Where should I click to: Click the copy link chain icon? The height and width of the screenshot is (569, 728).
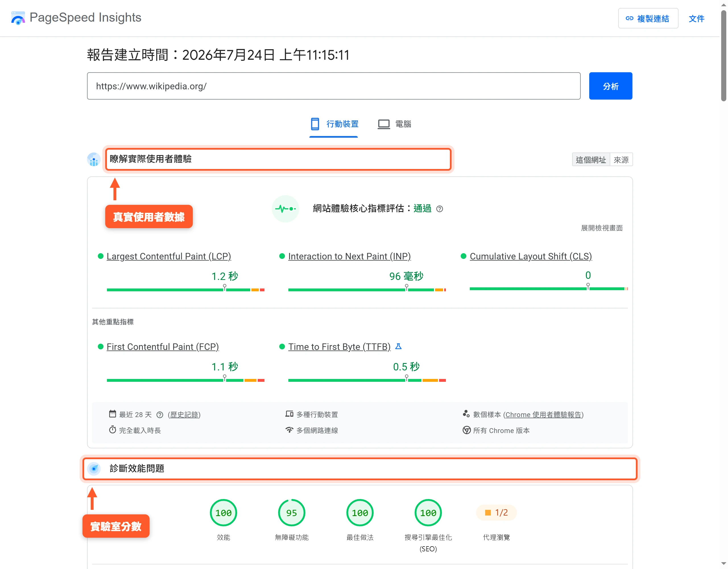tap(629, 18)
